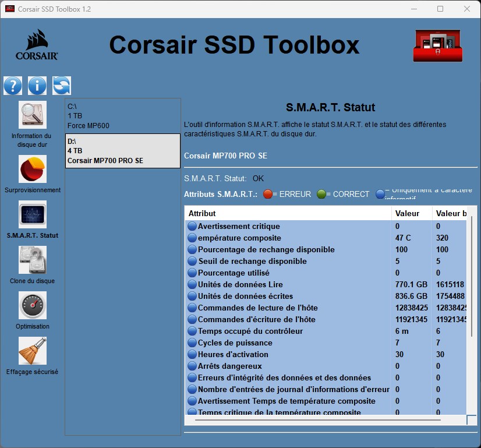Click the 47 C temperature value
481x448 pixels.
point(403,238)
